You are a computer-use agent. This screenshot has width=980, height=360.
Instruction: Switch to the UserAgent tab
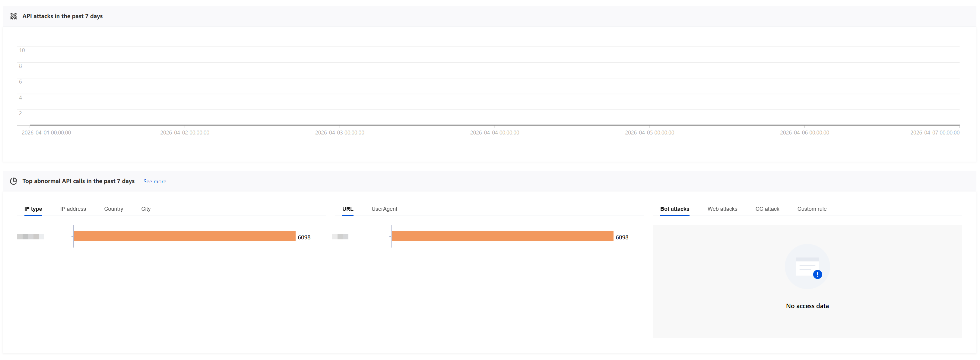384,209
